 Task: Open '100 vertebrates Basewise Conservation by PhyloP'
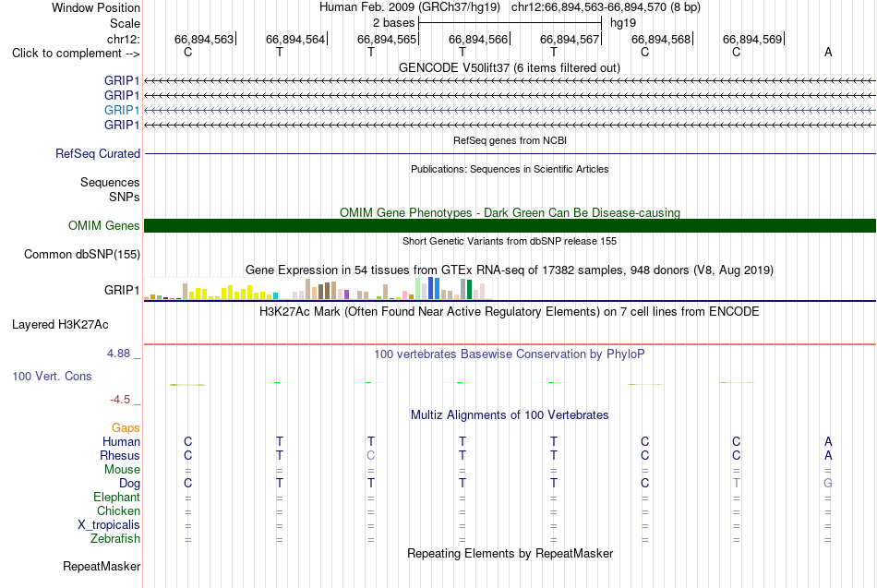[510, 354]
